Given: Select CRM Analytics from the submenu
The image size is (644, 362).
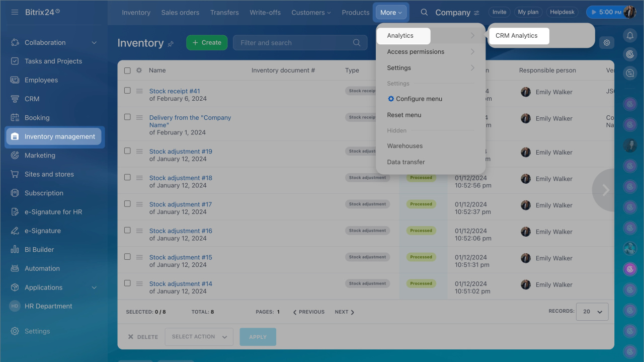Looking at the screenshot, I should [x=517, y=36].
